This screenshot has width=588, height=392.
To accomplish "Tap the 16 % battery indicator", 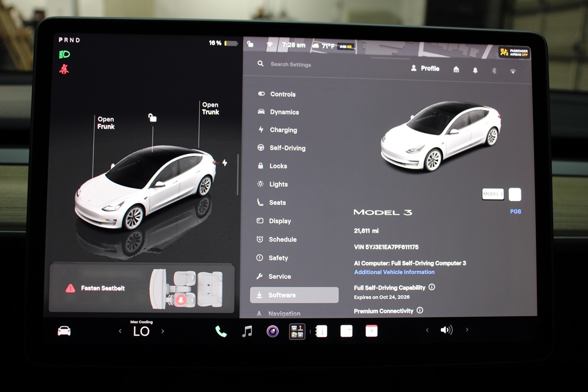I will [x=223, y=43].
